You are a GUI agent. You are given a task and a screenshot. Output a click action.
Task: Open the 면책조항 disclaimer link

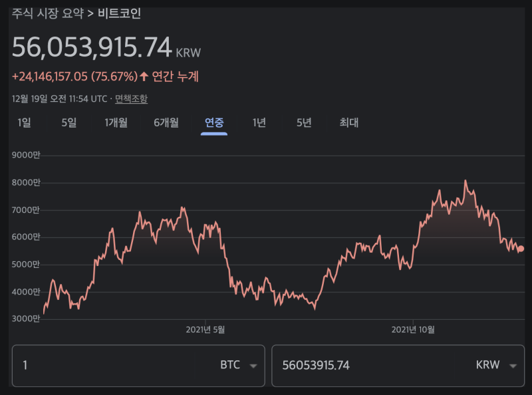(131, 98)
